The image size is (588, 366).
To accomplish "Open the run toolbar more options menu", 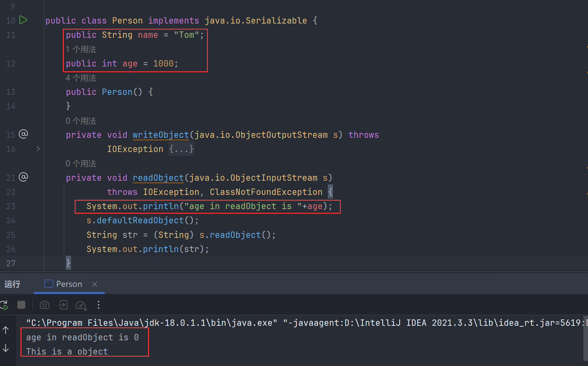I will (99, 305).
